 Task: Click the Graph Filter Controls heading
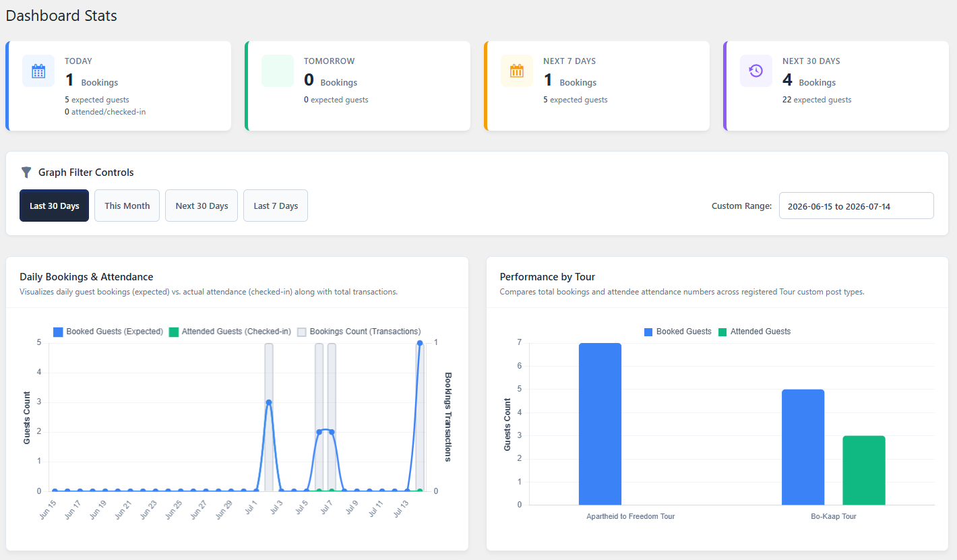86,173
